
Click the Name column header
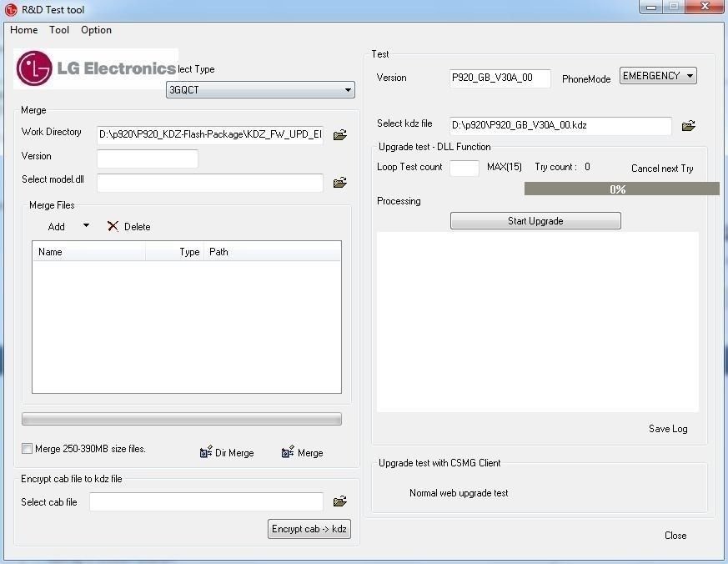click(89, 251)
